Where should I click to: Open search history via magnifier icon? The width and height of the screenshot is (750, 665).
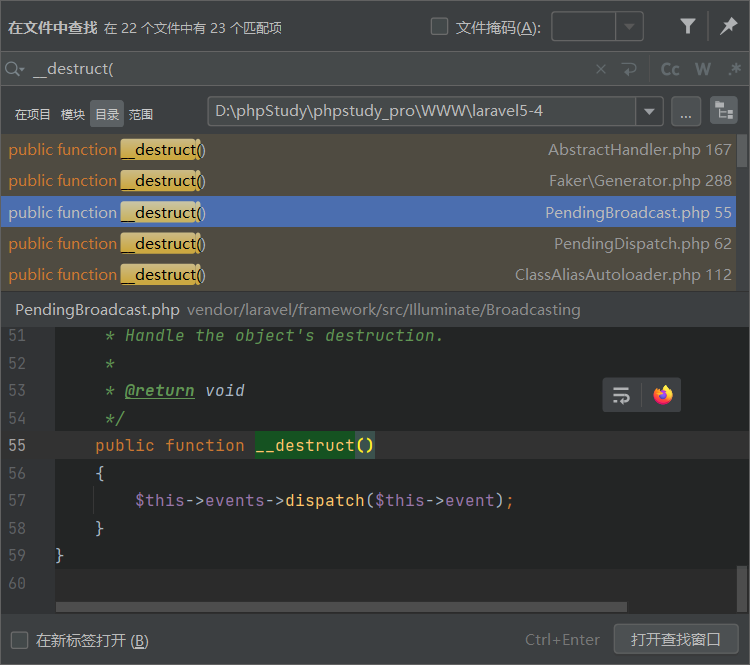click(x=14, y=69)
